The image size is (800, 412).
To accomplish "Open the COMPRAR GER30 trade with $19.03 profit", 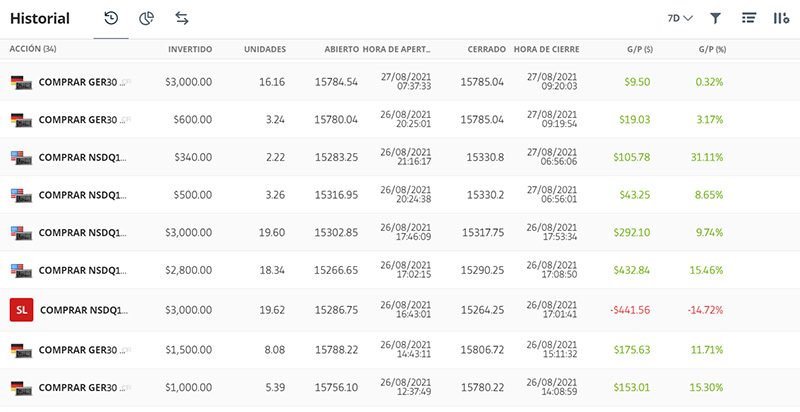I will (x=400, y=119).
